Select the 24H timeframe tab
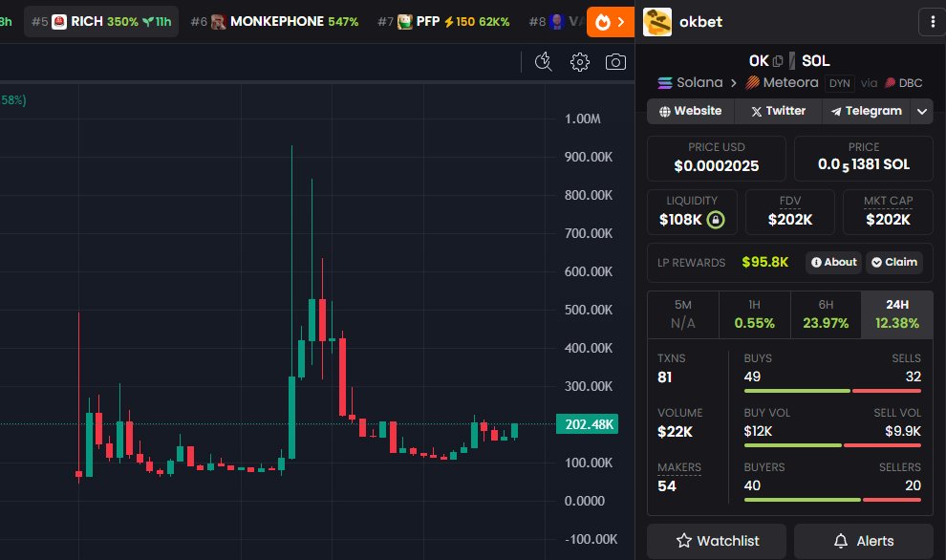 [x=897, y=314]
